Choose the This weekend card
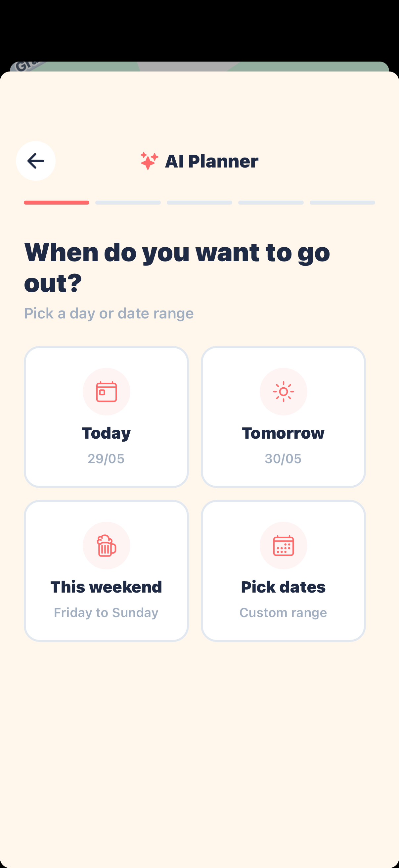The height and width of the screenshot is (868, 399). click(x=107, y=571)
